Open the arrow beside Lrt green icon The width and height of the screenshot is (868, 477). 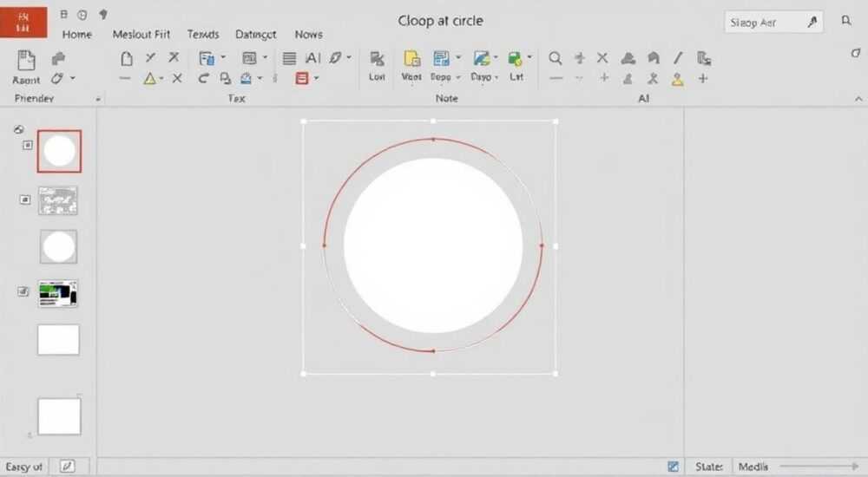click(x=529, y=57)
